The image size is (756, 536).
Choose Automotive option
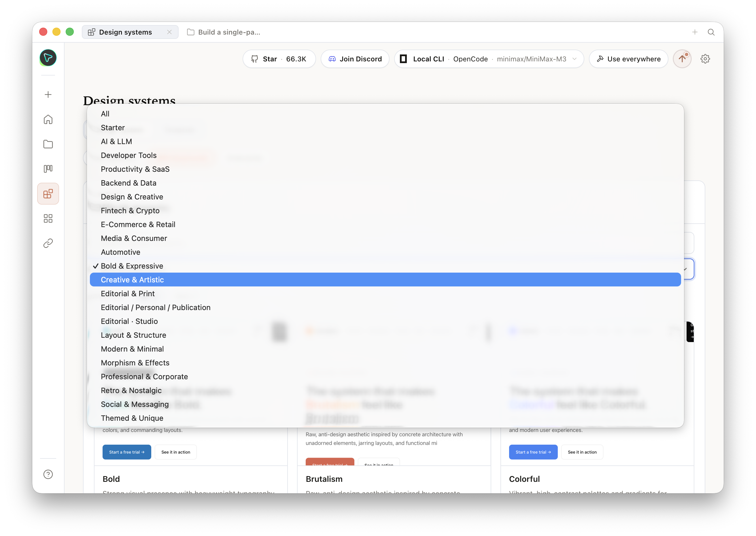pyautogui.click(x=385, y=252)
